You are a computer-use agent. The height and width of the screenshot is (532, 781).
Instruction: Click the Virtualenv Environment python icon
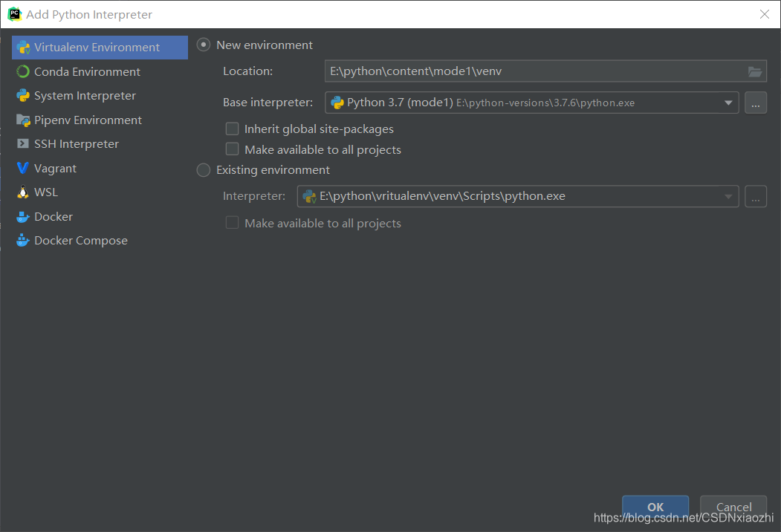[23, 48]
